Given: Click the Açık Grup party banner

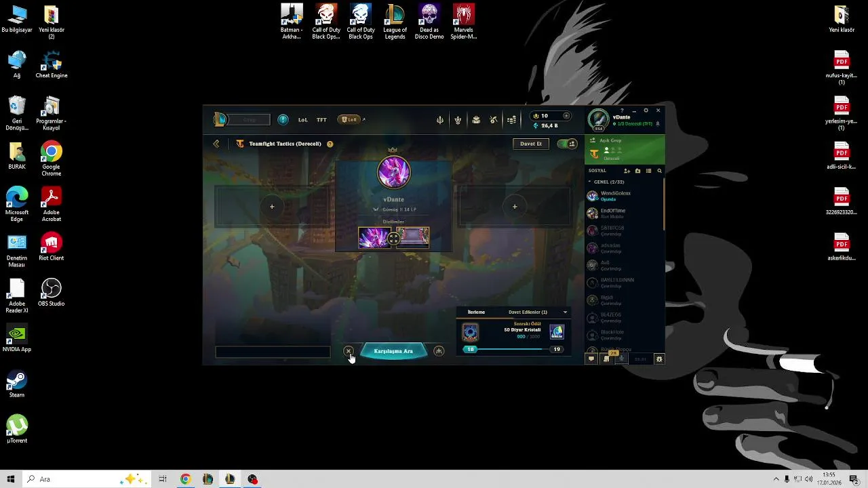Looking at the screenshot, I should (625, 149).
